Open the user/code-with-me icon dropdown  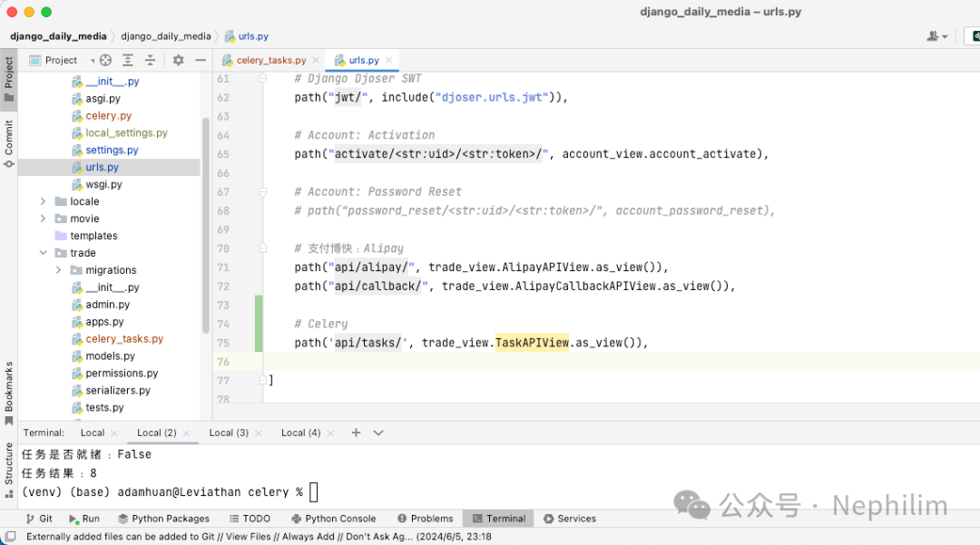936,36
